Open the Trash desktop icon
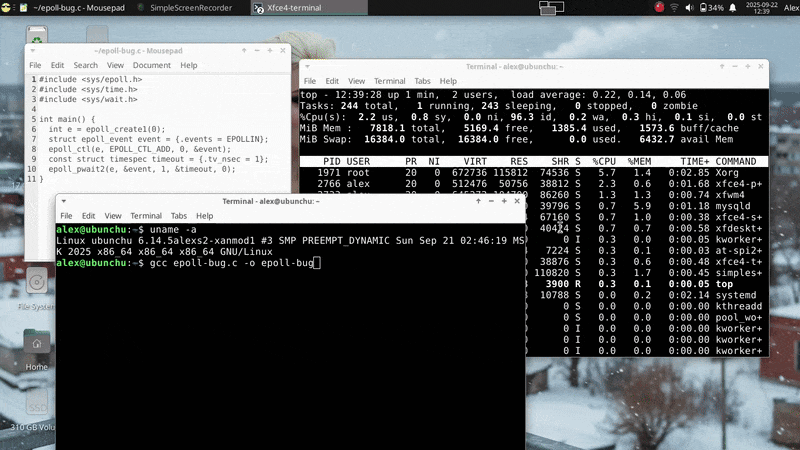Image resolution: width=800 pixels, height=450 pixels. [37, 36]
